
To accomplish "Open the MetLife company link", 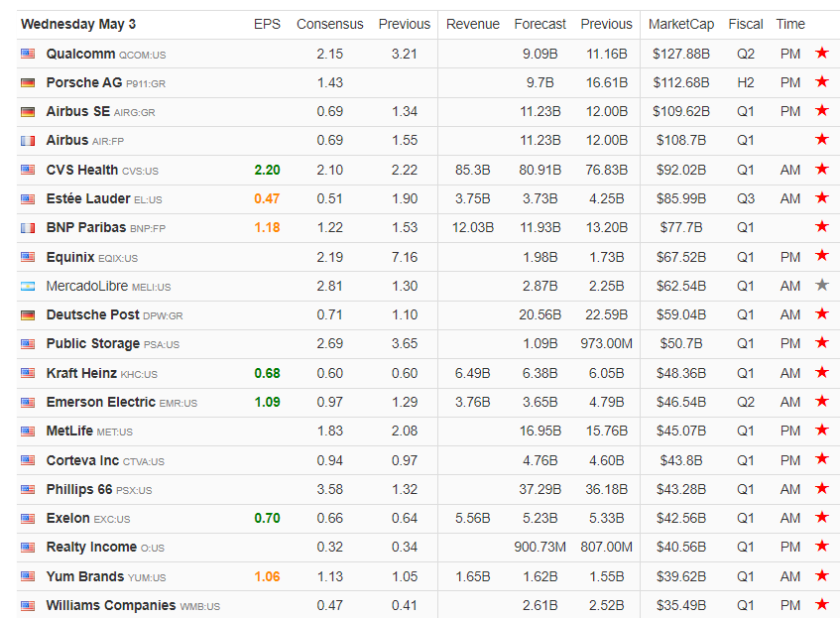I will click(69, 431).
